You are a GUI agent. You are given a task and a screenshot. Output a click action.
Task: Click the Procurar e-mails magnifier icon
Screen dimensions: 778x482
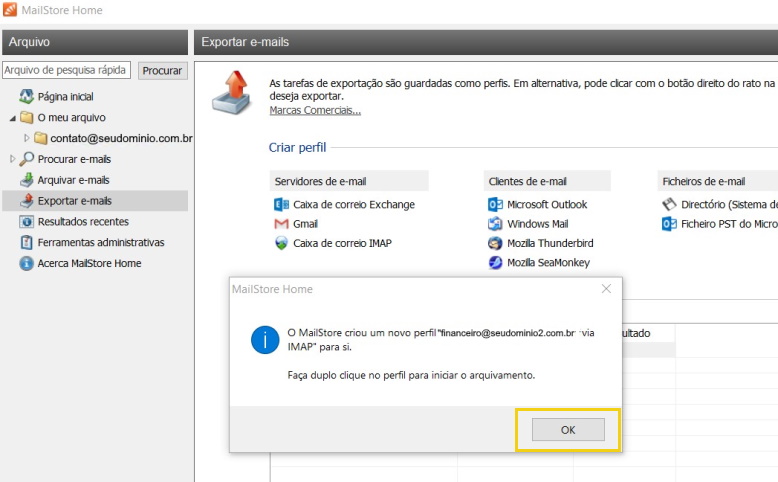(x=26, y=159)
